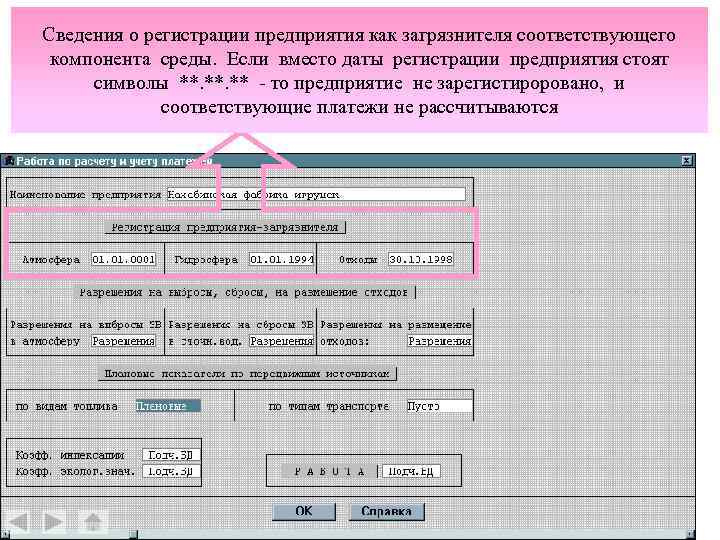720x540 pixels.
Task: Click Разрешения на выбросы, сбросы heading
Action: (x=244, y=292)
